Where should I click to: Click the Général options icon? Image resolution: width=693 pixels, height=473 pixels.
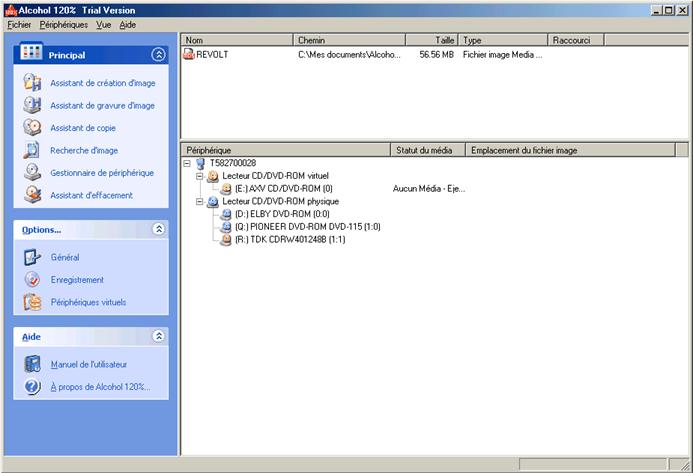tap(32, 257)
